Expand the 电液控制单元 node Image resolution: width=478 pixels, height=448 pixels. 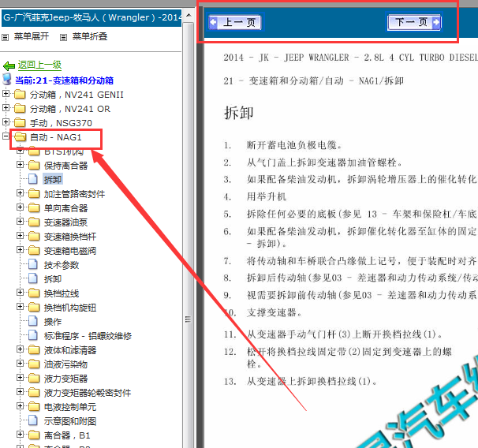coord(20,406)
